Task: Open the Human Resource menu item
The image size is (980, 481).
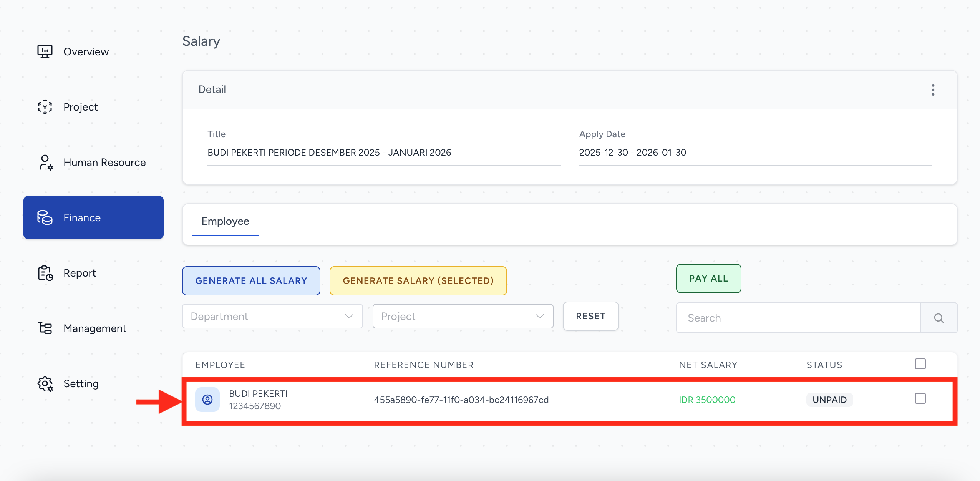Action: click(104, 162)
